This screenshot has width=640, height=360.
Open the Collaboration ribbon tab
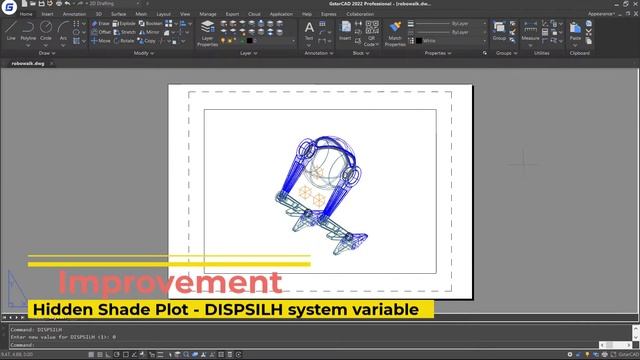[x=360, y=14]
